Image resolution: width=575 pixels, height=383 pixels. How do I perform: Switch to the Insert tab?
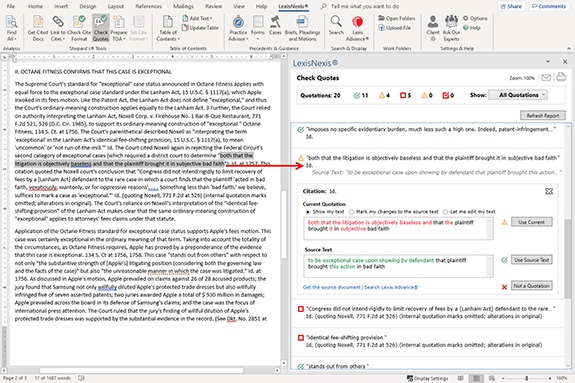click(61, 6)
